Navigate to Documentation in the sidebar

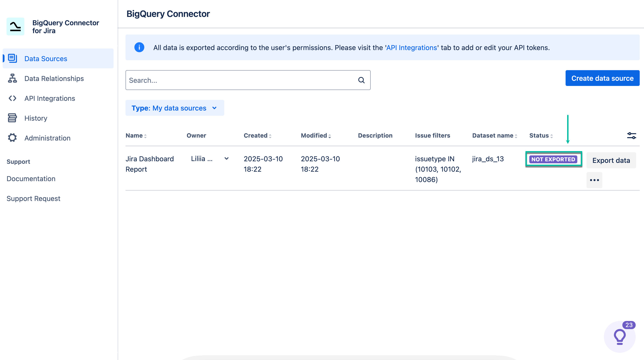tap(31, 178)
